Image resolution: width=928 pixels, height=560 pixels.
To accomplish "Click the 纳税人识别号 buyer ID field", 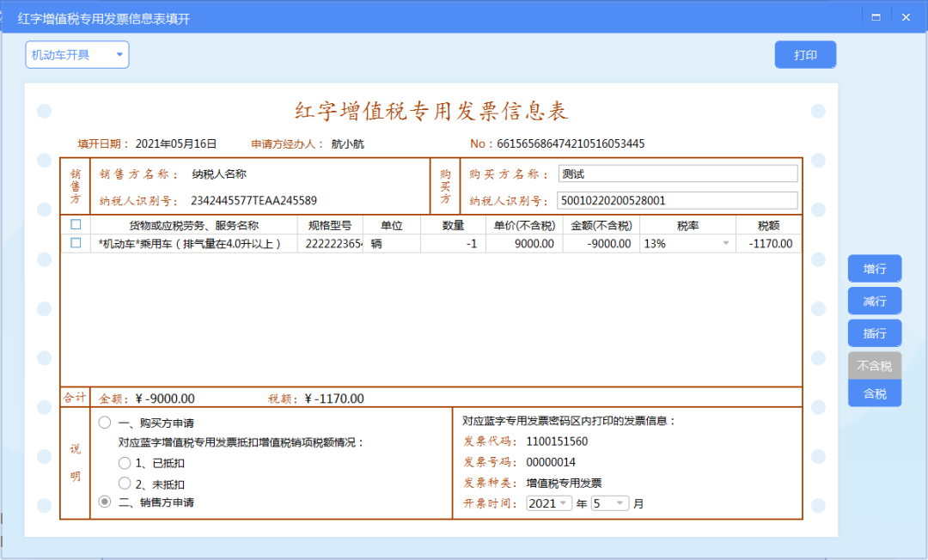I will tap(679, 201).
